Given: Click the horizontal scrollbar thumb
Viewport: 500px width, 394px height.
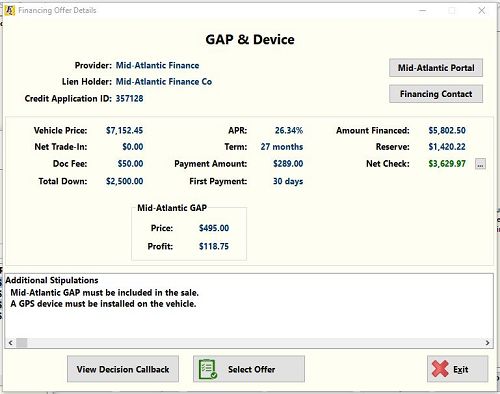Looking at the screenshot, I should coord(22,343).
